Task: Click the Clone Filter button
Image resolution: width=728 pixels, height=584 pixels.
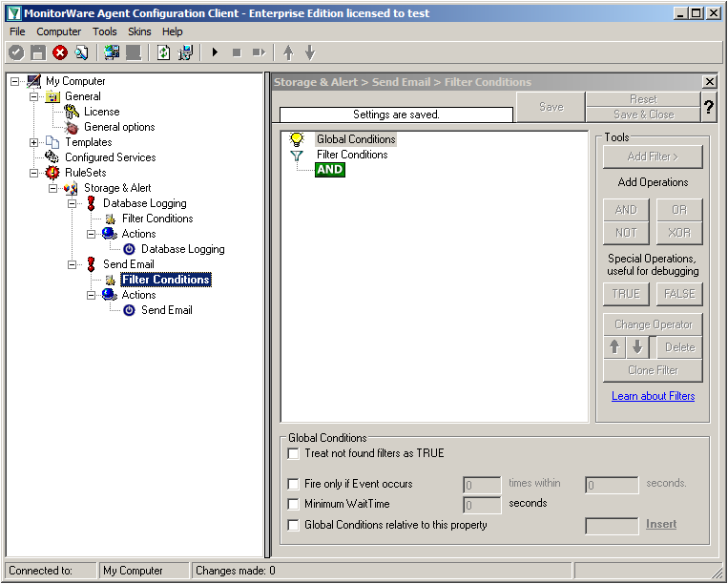Action: point(653,370)
